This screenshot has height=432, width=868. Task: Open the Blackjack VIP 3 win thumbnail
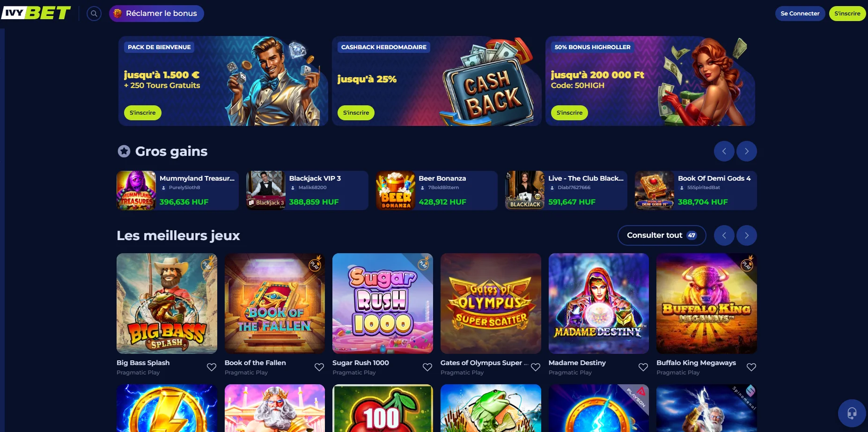pyautogui.click(x=265, y=190)
